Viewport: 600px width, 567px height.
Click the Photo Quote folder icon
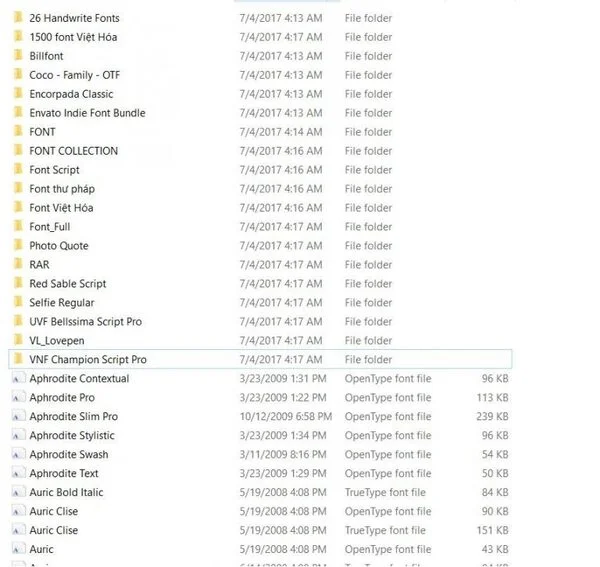pyautogui.click(x=18, y=245)
